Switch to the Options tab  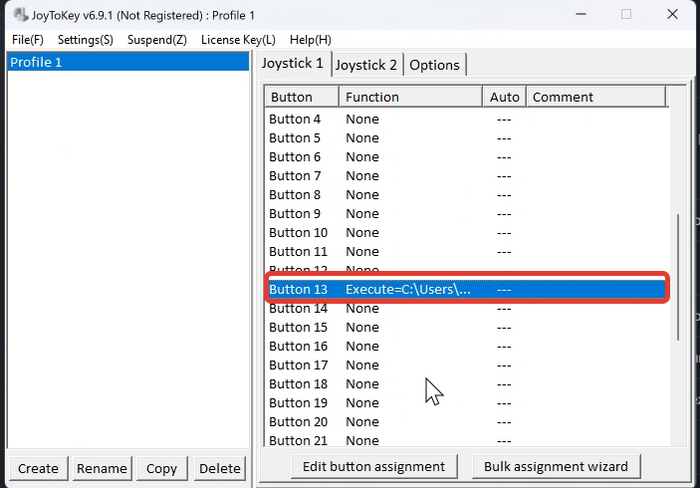tap(435, 65)
